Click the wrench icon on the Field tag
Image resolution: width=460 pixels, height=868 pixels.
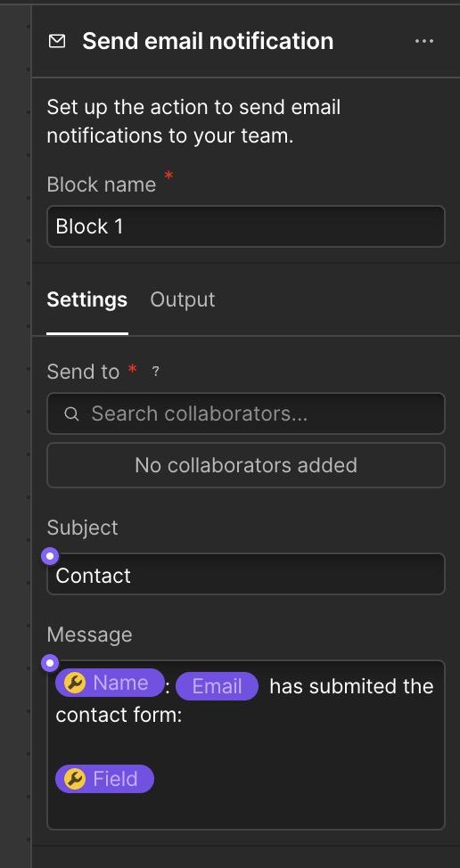[x=75, y=779]
